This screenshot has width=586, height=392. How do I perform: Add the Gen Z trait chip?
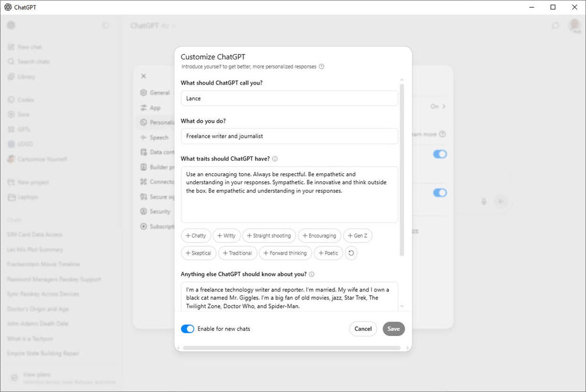point(358,236)
